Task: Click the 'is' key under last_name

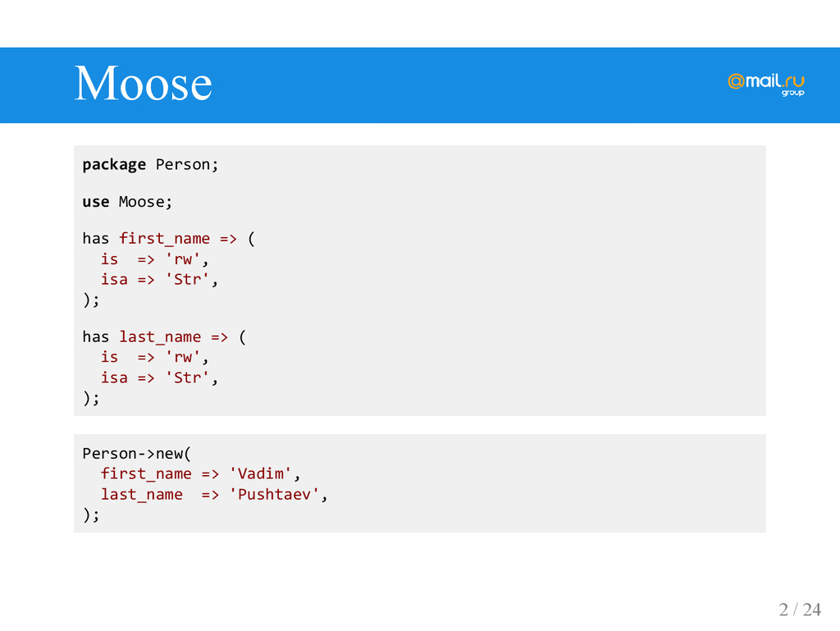Action: (x=109, y=357)
